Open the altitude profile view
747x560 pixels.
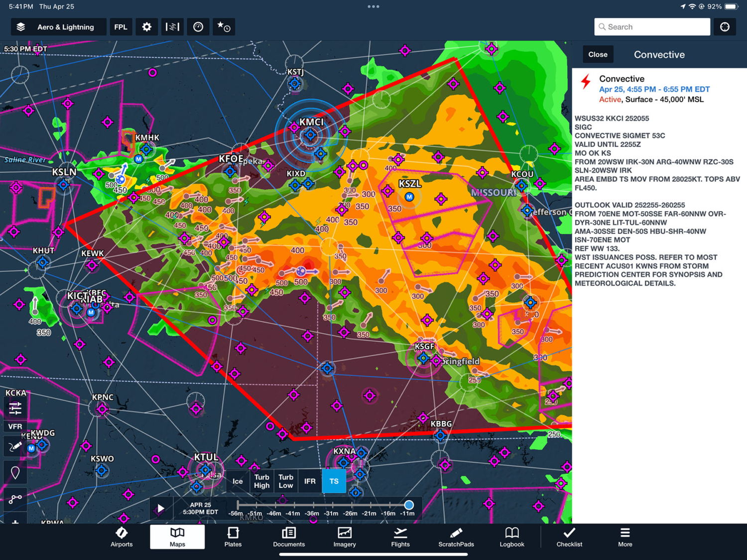tap(172, 27)
